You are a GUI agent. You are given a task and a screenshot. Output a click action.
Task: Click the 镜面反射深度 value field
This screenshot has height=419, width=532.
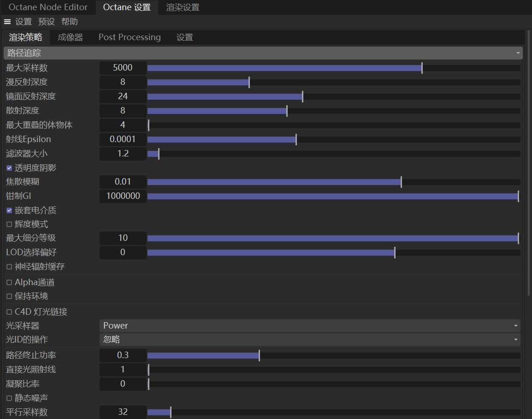click(123, 96)
